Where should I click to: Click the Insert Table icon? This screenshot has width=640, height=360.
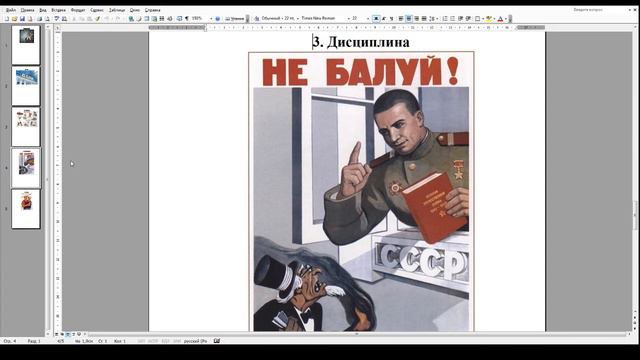tap(147, 18)
